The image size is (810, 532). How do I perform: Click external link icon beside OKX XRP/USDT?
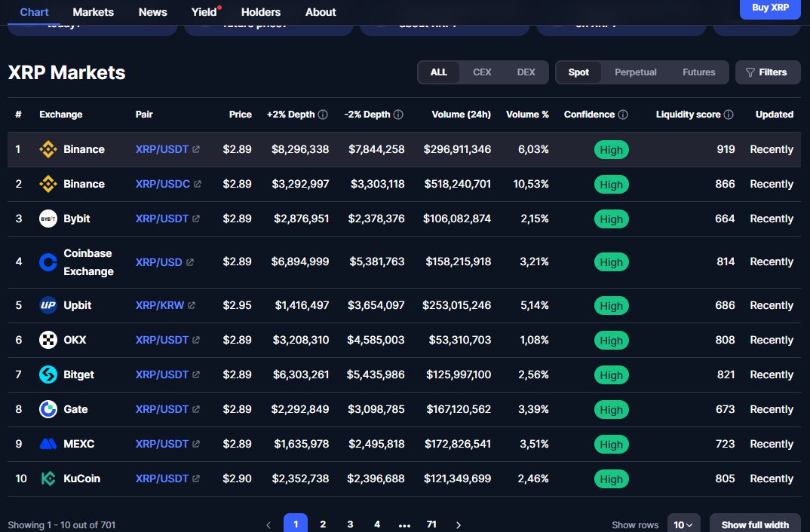click(196, 340)
